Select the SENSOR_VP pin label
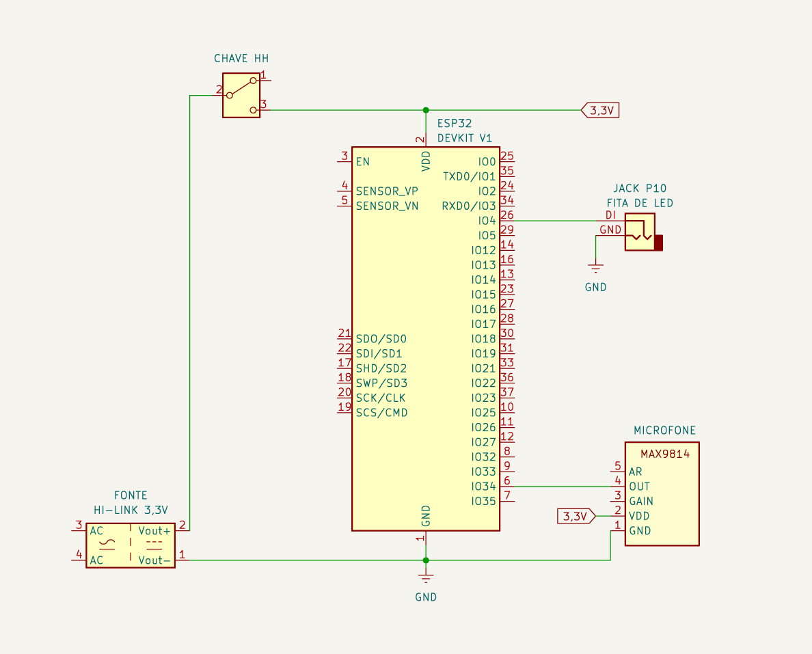This screenshot has width=812, height=654. point(386,191)
